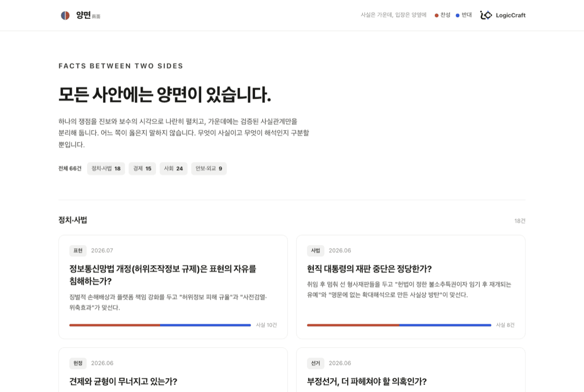The image size is (584, 392).
Task: Click the 사실 10건 label
Action: (x=266, y=325)
